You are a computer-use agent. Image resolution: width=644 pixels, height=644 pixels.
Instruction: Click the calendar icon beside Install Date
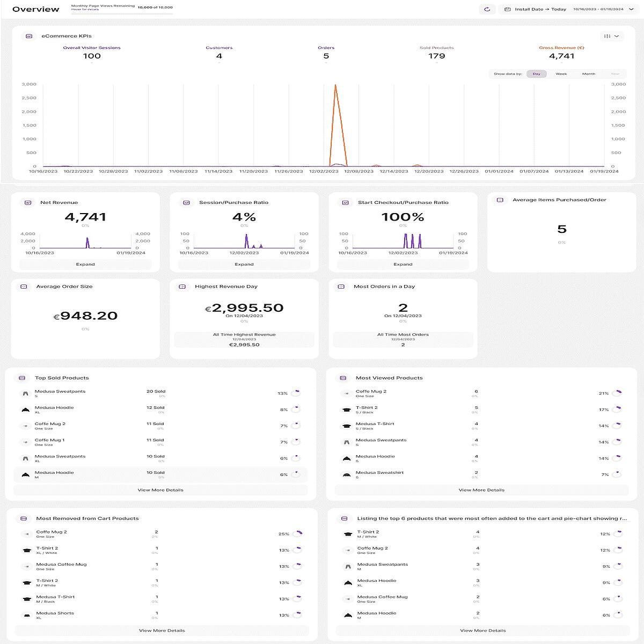(507, 9)
